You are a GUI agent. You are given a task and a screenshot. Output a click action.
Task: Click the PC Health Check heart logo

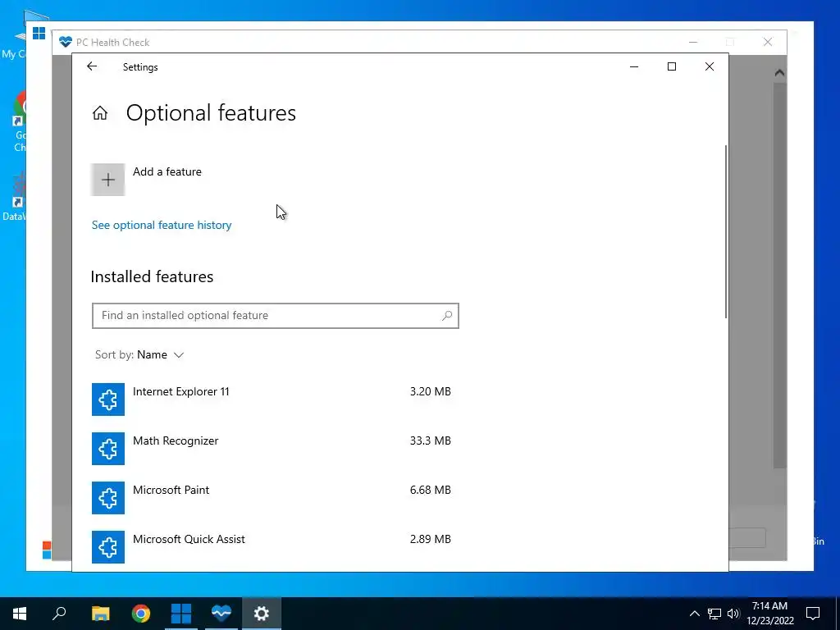pos(66,42)
